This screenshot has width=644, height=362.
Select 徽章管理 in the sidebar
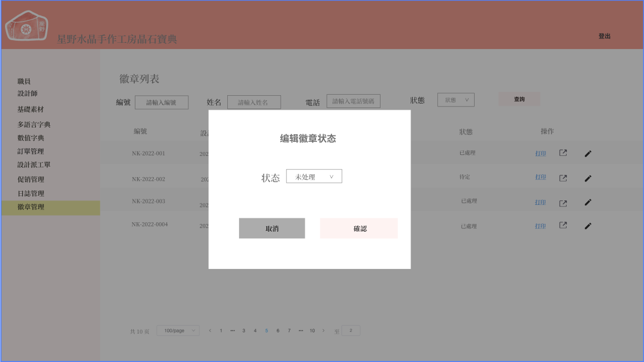31,207
